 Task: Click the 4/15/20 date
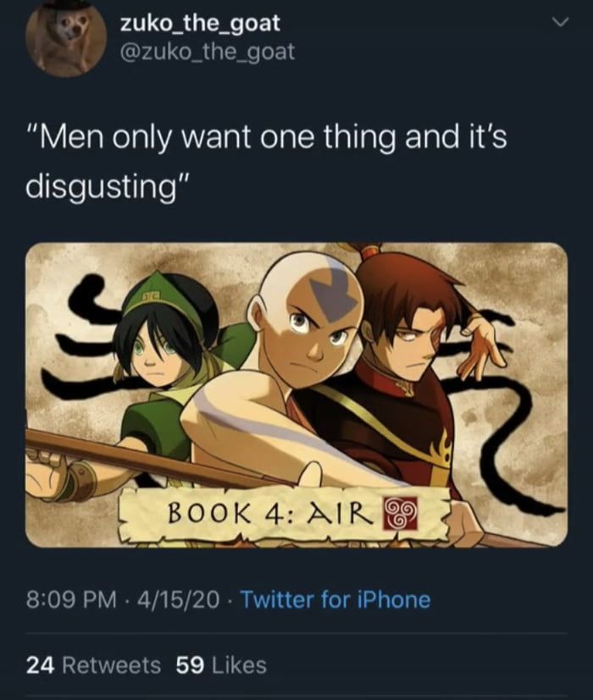[x=178, y=599]
